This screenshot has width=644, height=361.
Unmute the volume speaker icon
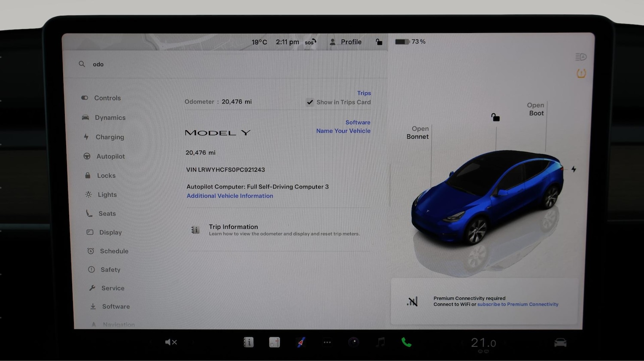pyautogui.click(x=171, y=342)
